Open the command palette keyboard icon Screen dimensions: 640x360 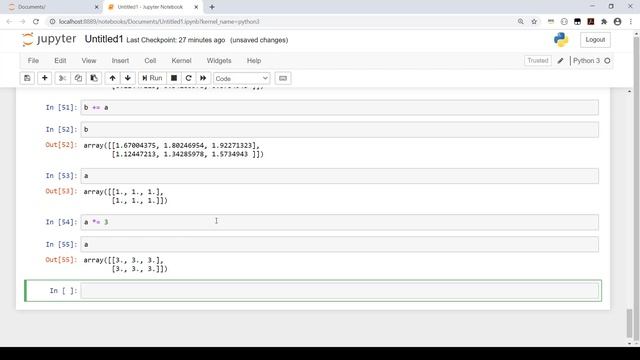point(283,78)
